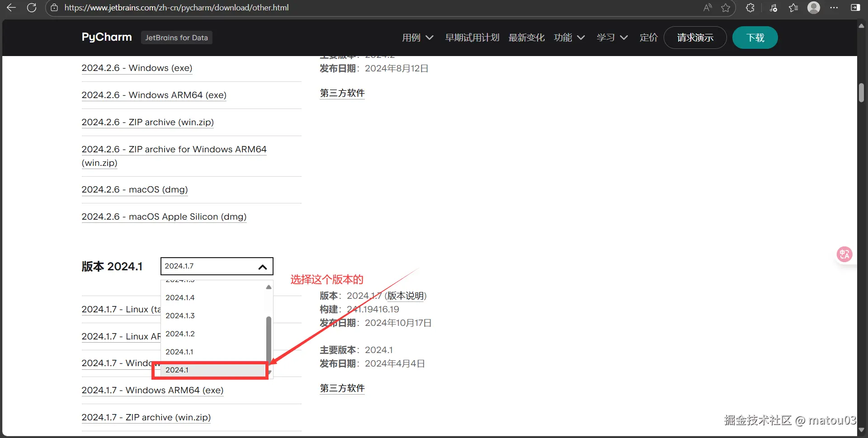The width and height of the screenshot is (868, 438).
Task: Add page to favorites star icon
Action: [x=726, y=8]
